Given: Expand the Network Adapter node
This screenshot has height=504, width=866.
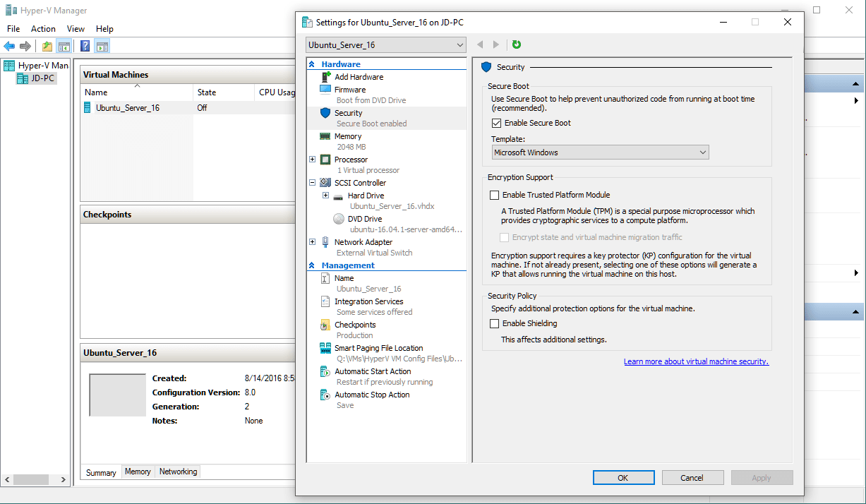Looking at the screenshot, I should tap(313, 242).
